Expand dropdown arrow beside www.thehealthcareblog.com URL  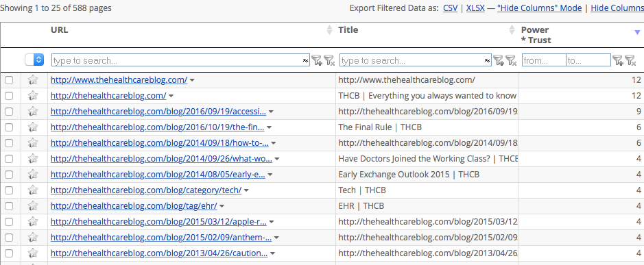tap(192, 80)
